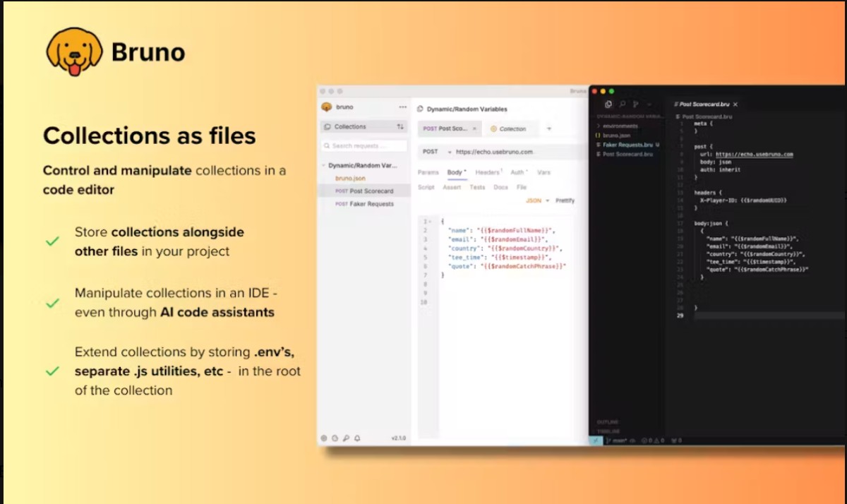
Task: Click the sort arrows icon beside Collections
Action: [400, 127]
